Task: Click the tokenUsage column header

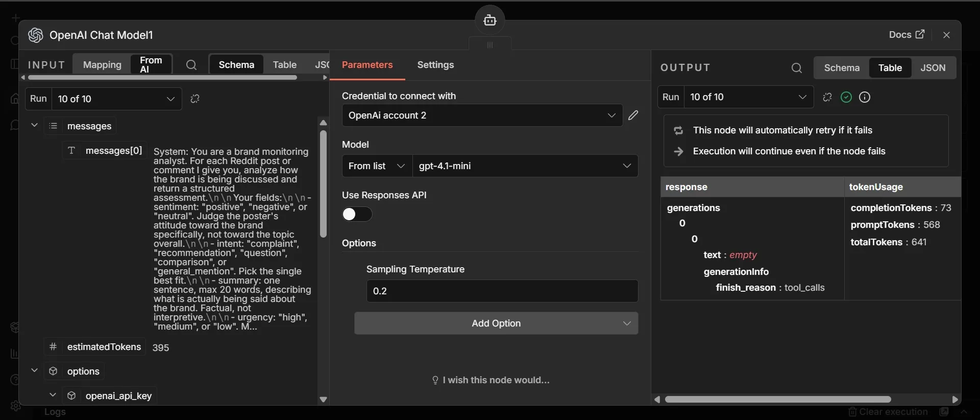Action: click(902, 187)
